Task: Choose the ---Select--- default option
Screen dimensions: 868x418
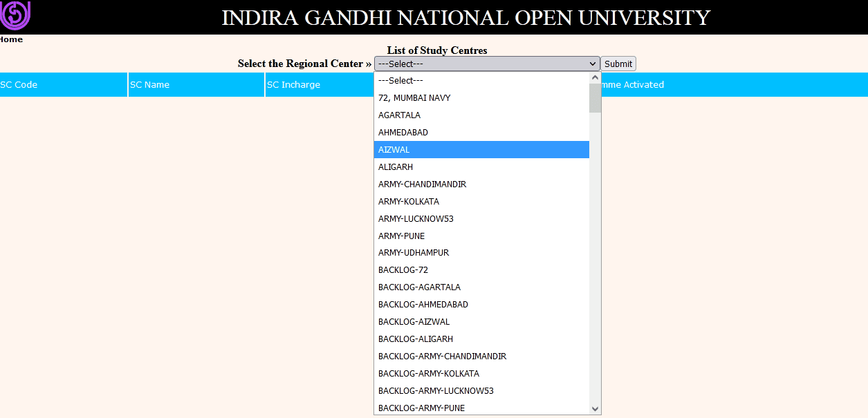Action: (x=482, y=80)
